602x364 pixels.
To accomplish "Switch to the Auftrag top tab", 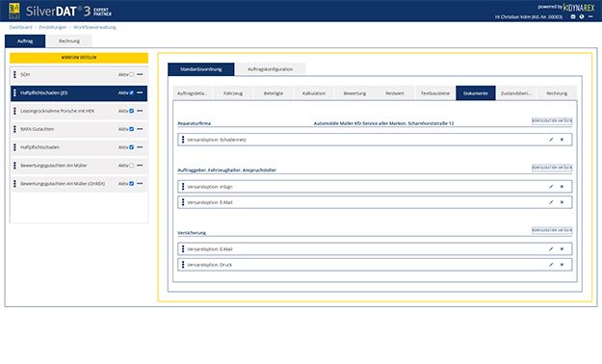I will [x=25, y=41].
